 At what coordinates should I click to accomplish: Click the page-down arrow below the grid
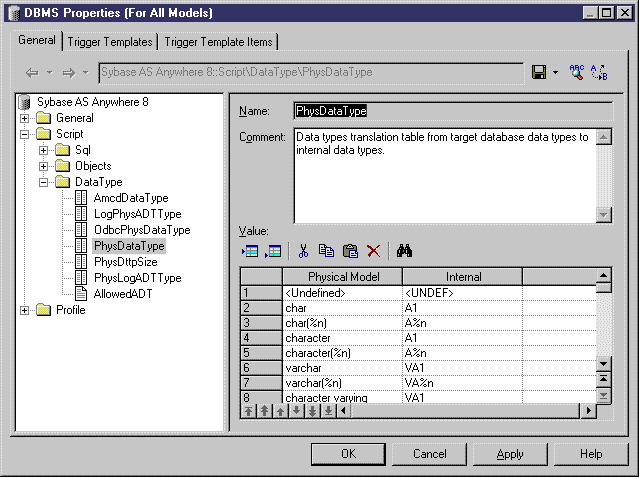(312, 411)
